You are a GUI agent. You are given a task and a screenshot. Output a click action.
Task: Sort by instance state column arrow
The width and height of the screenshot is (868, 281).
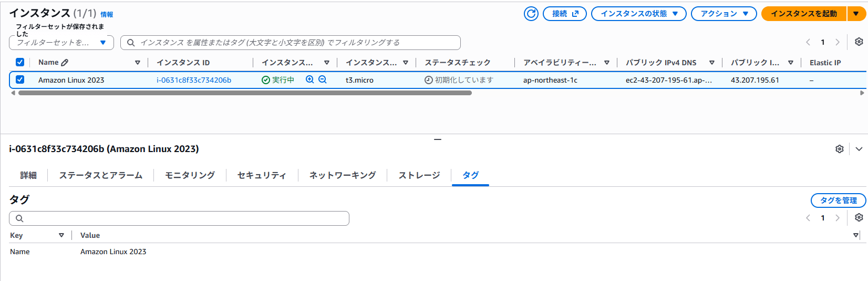click(x=327, y=63)
